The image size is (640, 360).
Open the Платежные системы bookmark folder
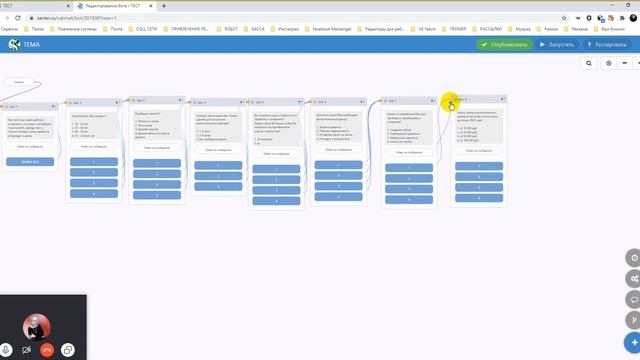(x=74, y=29)
